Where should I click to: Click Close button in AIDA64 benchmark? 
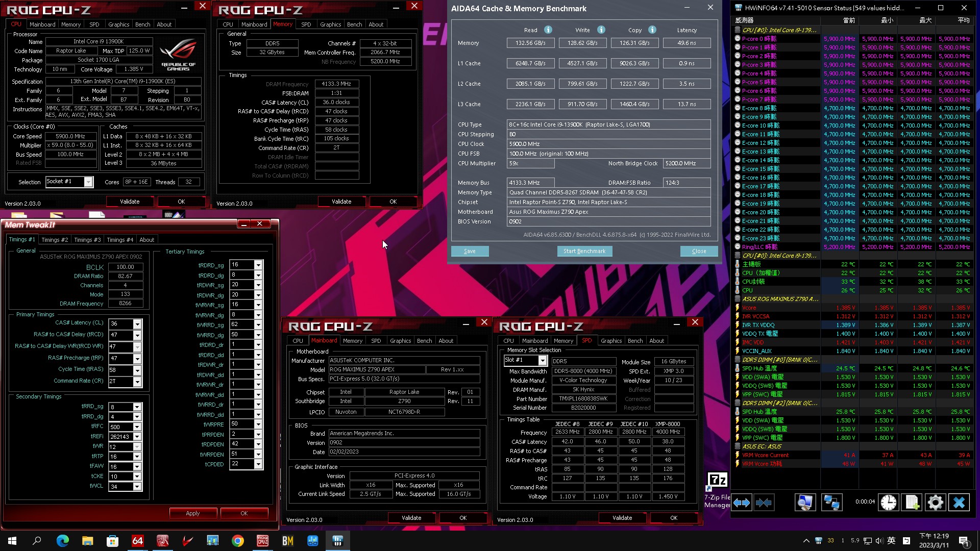[699, 251]
